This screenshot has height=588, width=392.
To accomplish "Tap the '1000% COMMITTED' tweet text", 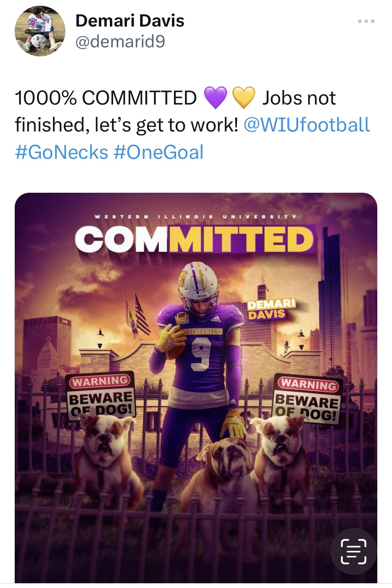I will (x=106, y=98).
